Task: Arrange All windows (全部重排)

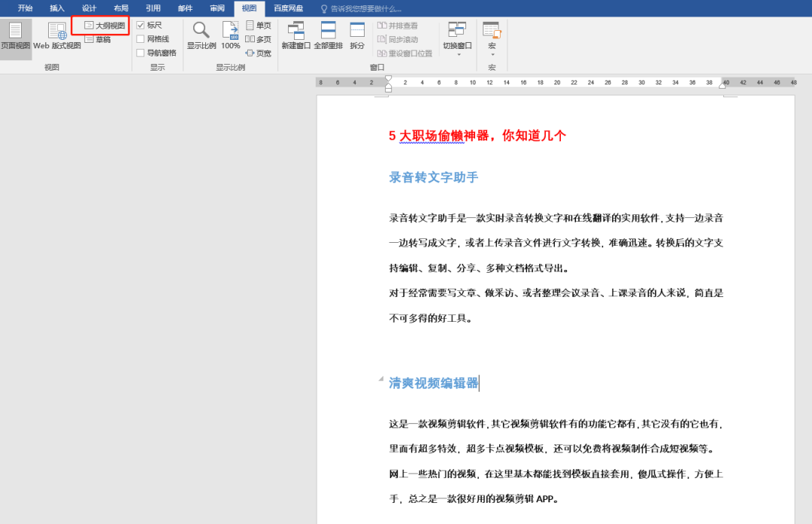Action: 329,36
